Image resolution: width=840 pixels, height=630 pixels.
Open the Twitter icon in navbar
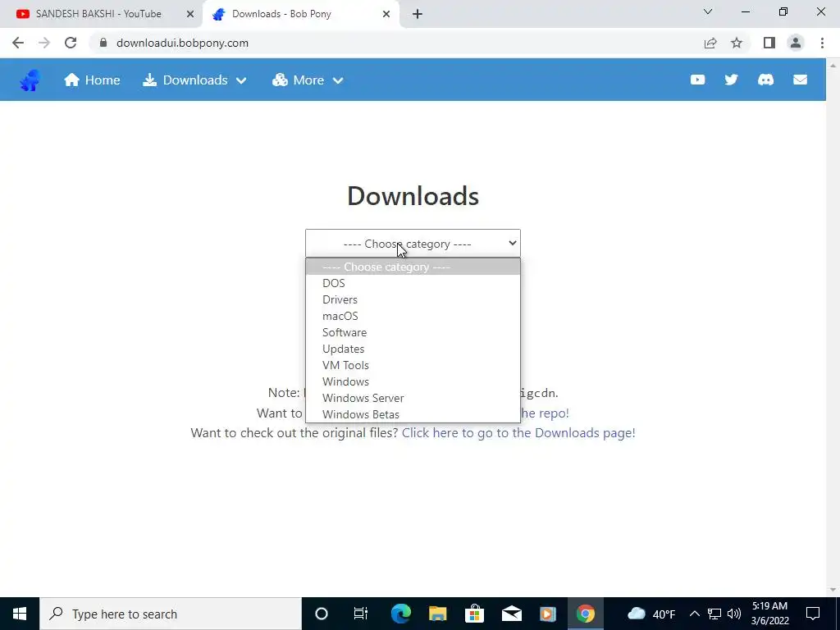[731, 80]
